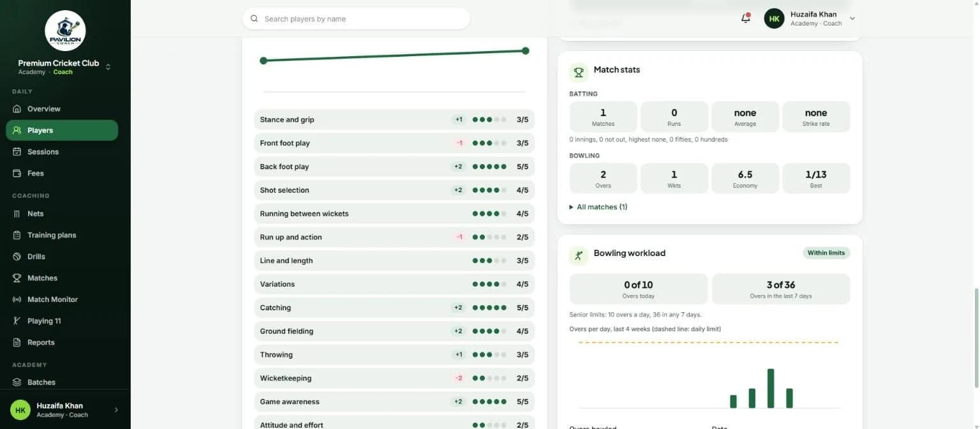This screenshot has width=980, height=429.
Task: Click the page vertical scrollbar
Action: point(976,337)
